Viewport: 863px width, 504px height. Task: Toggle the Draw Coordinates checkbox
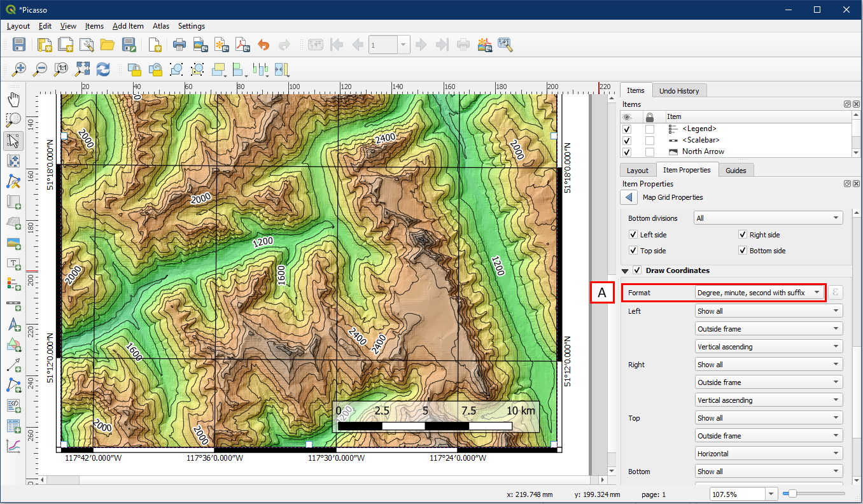pyautogui.click(x=637, y=270)
